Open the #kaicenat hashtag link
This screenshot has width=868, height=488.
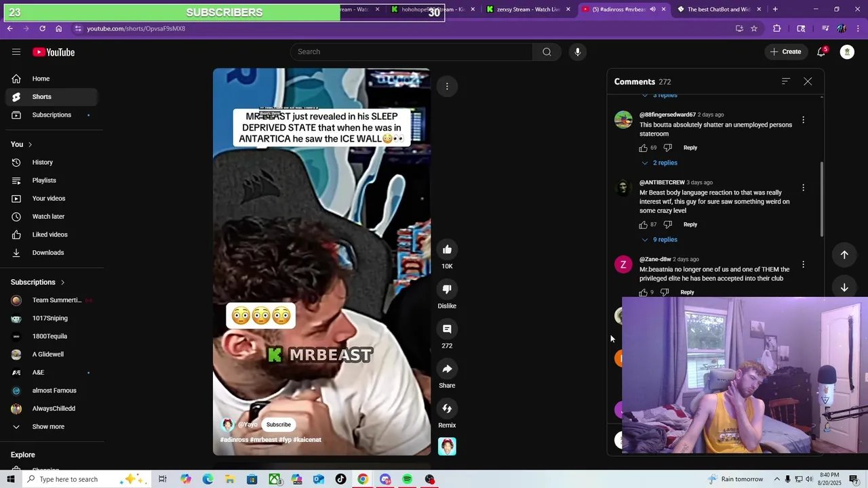[x=307, y=440]
